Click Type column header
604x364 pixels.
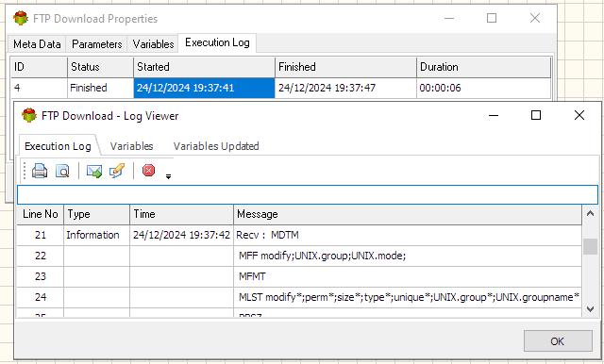[96, 214]
